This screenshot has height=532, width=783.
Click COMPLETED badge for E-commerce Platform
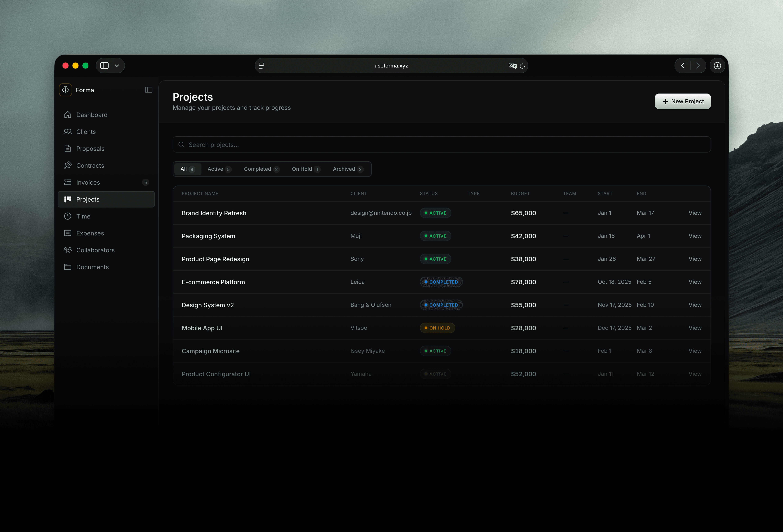coord(441,282)
